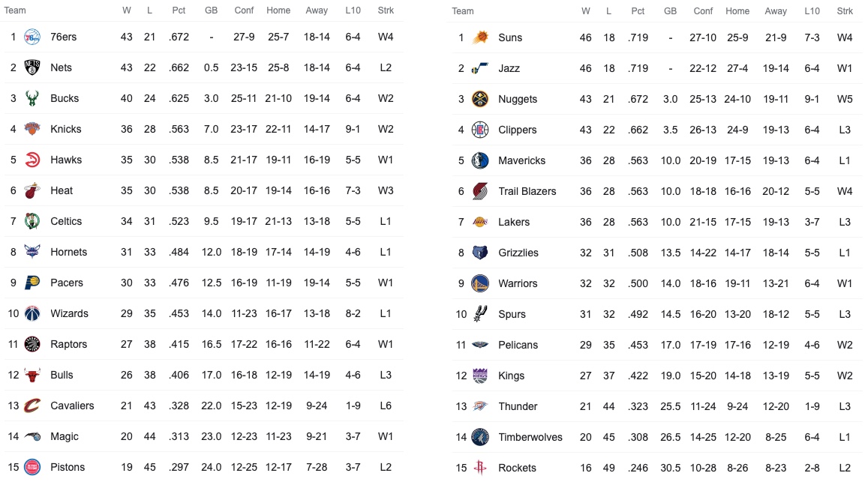Click the Chicago Bulls logo
Screen dimensions: 868x497
32,375
